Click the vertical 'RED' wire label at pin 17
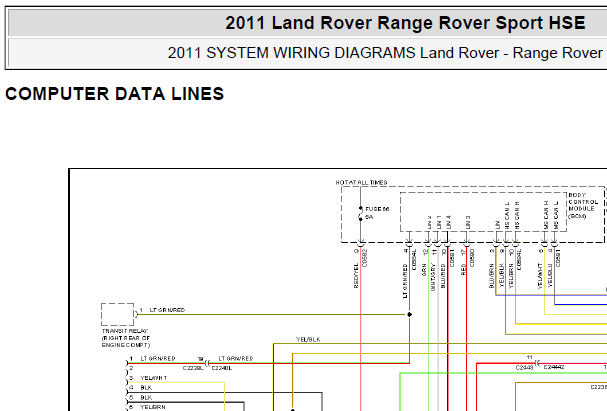607x411 pixels. [463, 270]
